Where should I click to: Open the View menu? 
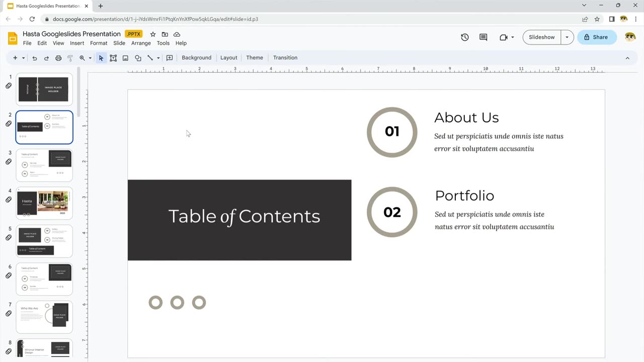[58, 43]
